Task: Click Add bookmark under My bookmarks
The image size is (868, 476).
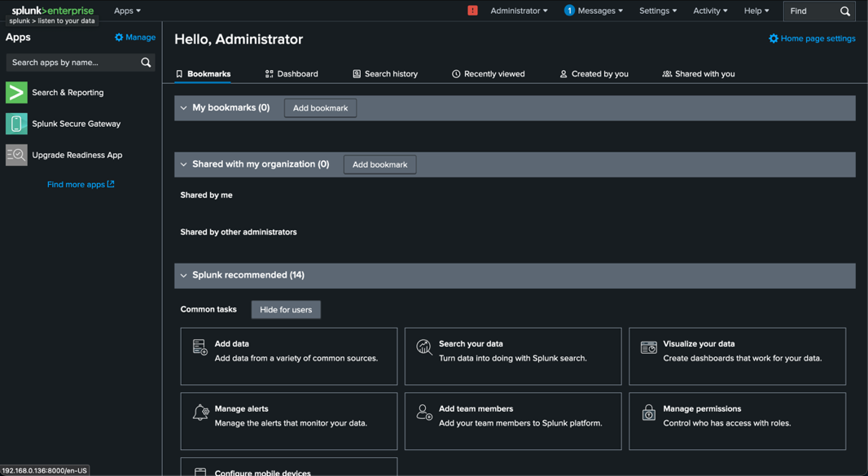Action: coord(320,107)
